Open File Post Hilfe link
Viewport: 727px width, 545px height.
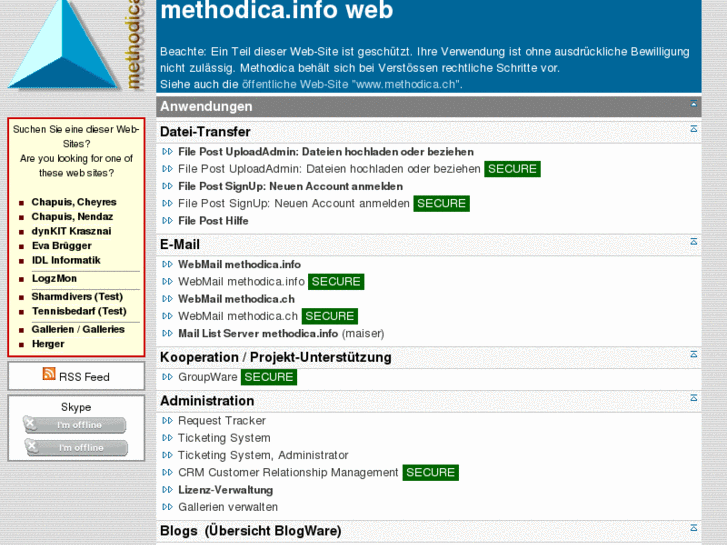pyautogui.click(x=213, y=220)
